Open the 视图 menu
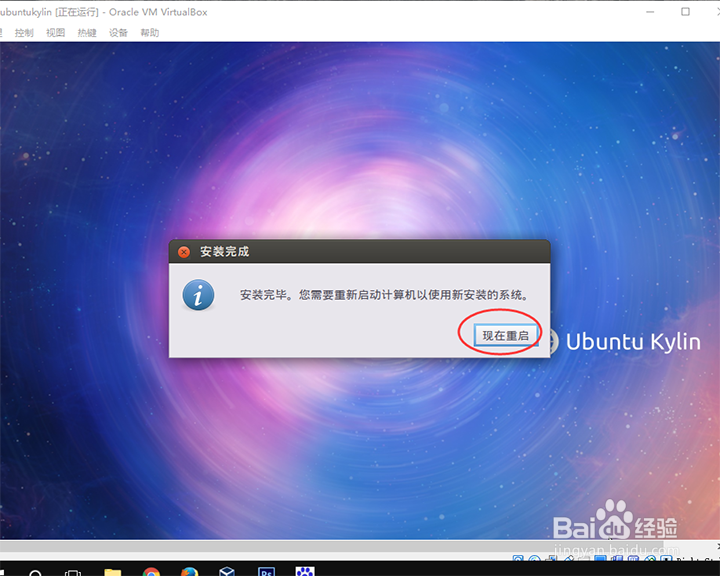The height and width of the screenshot is (576, 720). click(x=55, y=33)
